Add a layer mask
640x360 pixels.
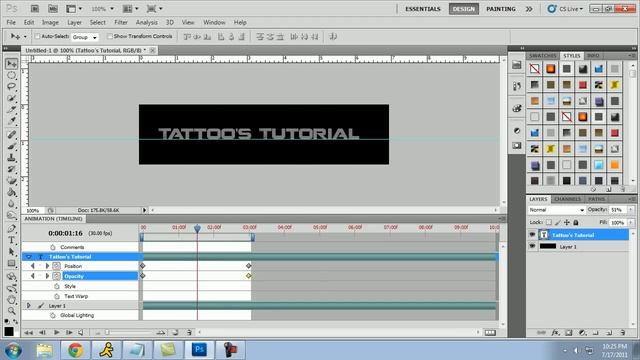click(569, 333)
